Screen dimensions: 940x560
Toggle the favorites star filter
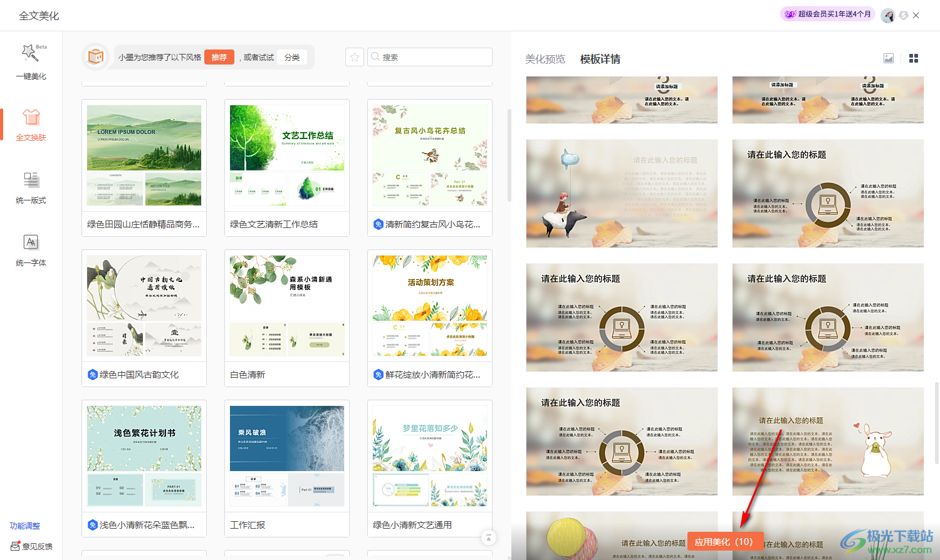(x=355, y=57)
